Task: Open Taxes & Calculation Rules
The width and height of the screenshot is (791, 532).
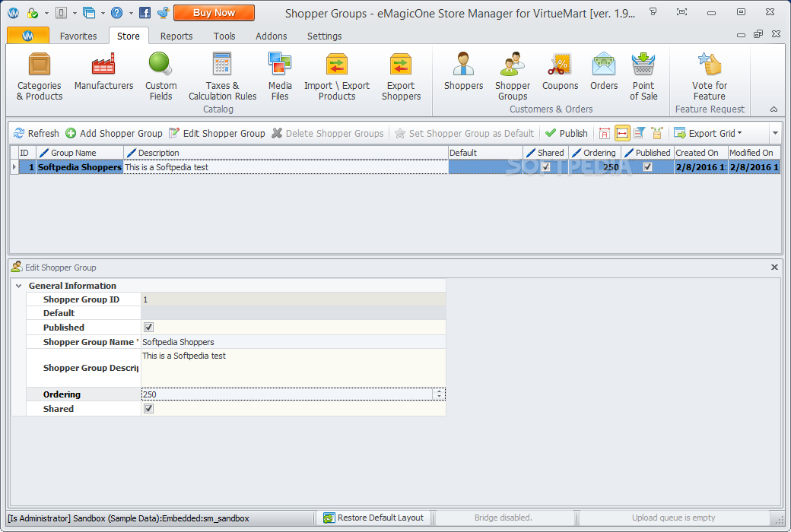Action: click(x=222, y=77)
